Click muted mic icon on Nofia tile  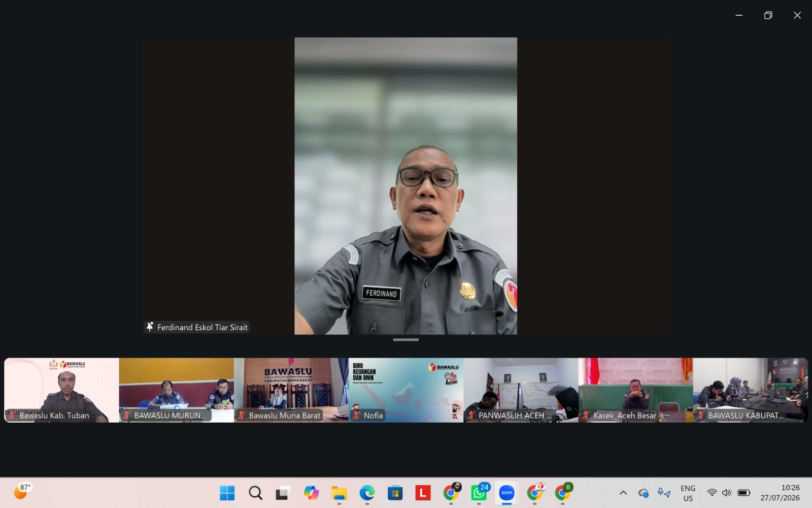click(x=356, y=416)
